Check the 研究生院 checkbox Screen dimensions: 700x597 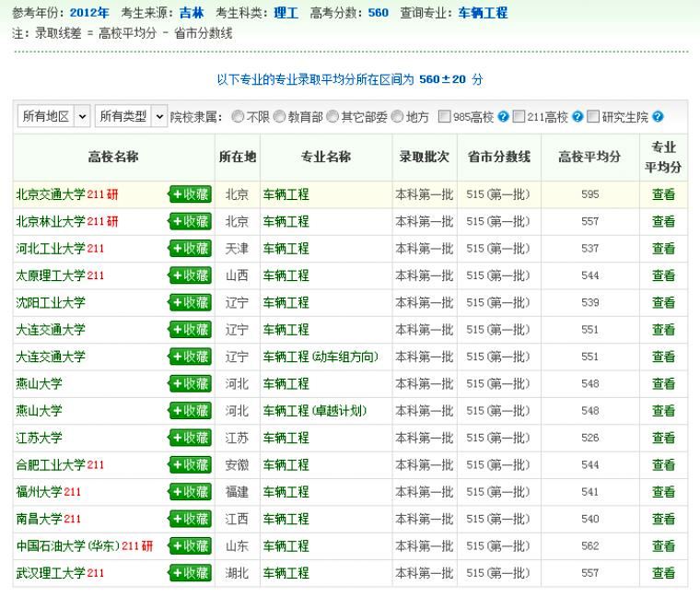coord(593,116)
